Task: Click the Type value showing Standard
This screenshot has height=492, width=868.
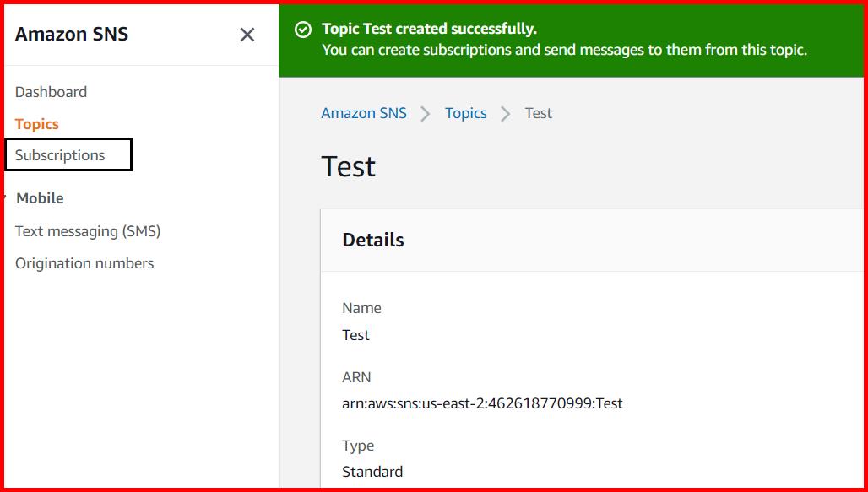Action: 372,471
